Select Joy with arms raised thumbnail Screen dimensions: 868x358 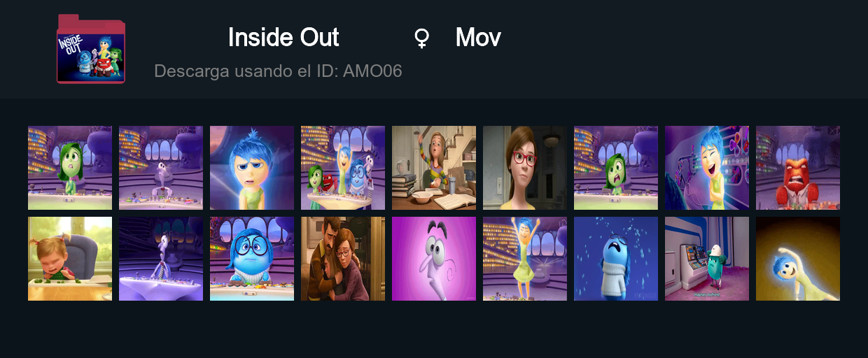(525, 259)
